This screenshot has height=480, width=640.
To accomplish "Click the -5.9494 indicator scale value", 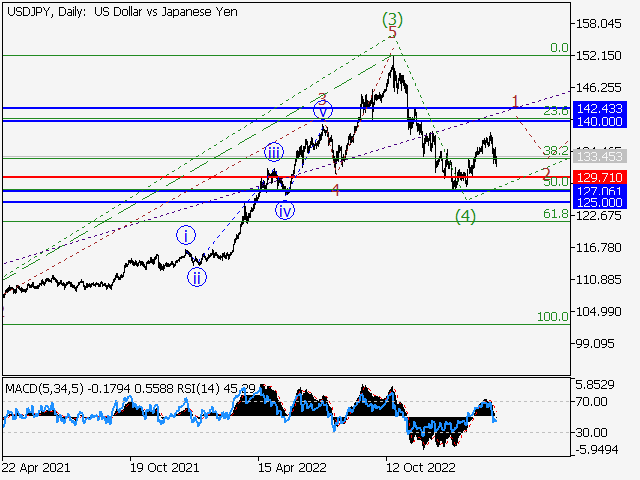I will (597, 450).
